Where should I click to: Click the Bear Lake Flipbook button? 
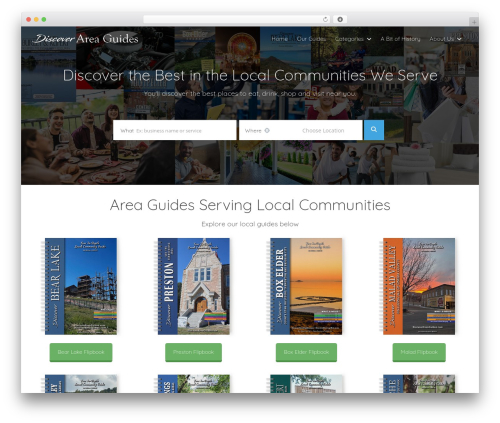click(x=81, y=352)
